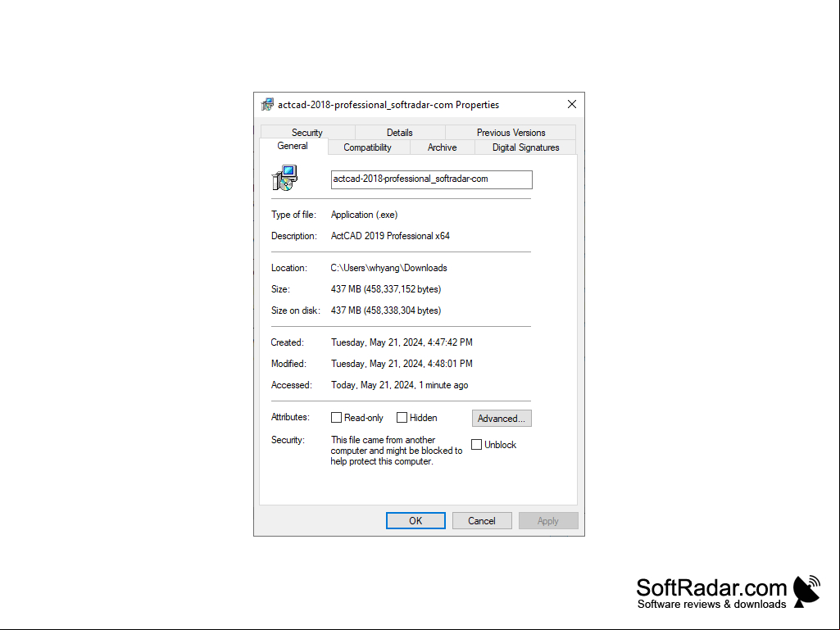
Task: Enable the Read-only attribute checkbox
Action: pyautogui.click(x=337, y=417)
